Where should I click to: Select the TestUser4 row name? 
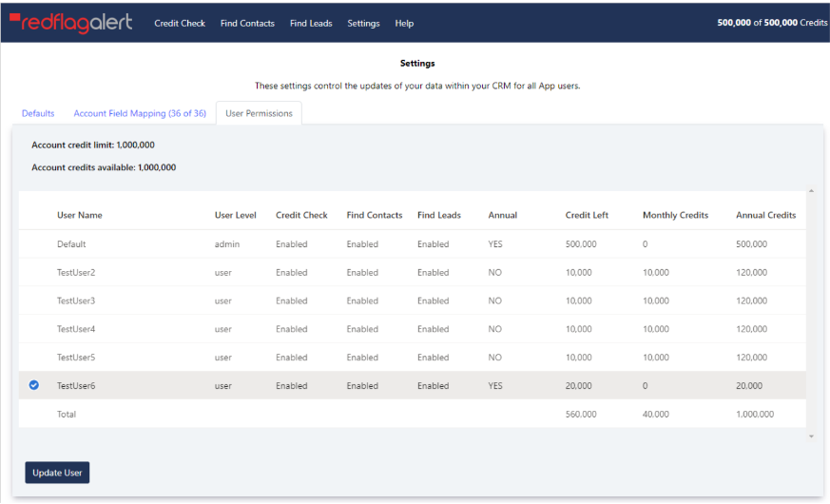click(76, 329)
